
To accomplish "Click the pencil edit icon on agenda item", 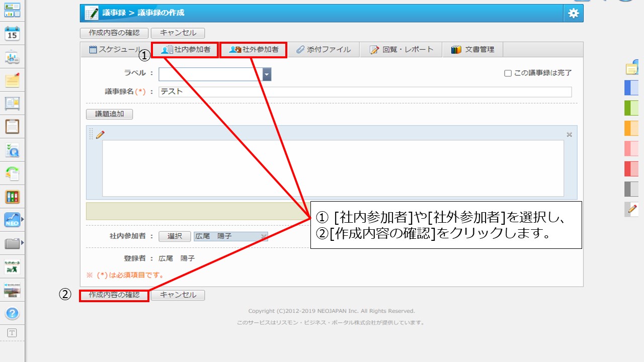I will [x=100, y=134].
